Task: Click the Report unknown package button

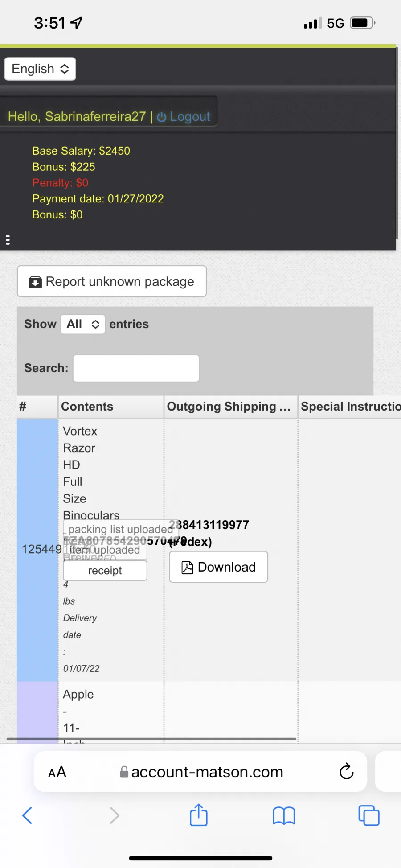Action: point(112,281)
